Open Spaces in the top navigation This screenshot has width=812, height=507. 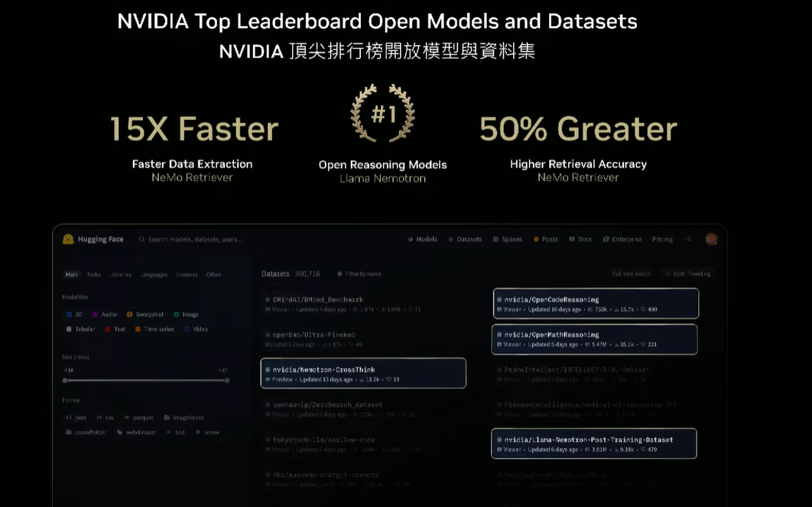(x=508, y=239)
